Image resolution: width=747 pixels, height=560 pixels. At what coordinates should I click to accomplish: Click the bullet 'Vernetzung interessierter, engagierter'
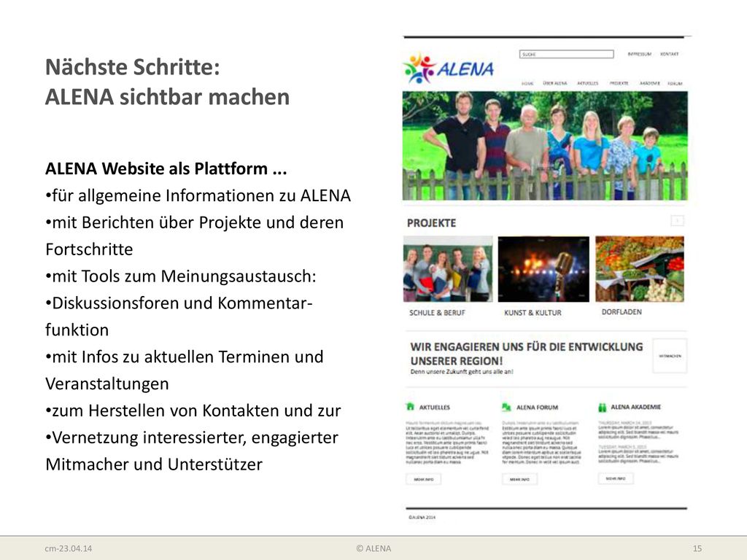(x=192, y=437)
